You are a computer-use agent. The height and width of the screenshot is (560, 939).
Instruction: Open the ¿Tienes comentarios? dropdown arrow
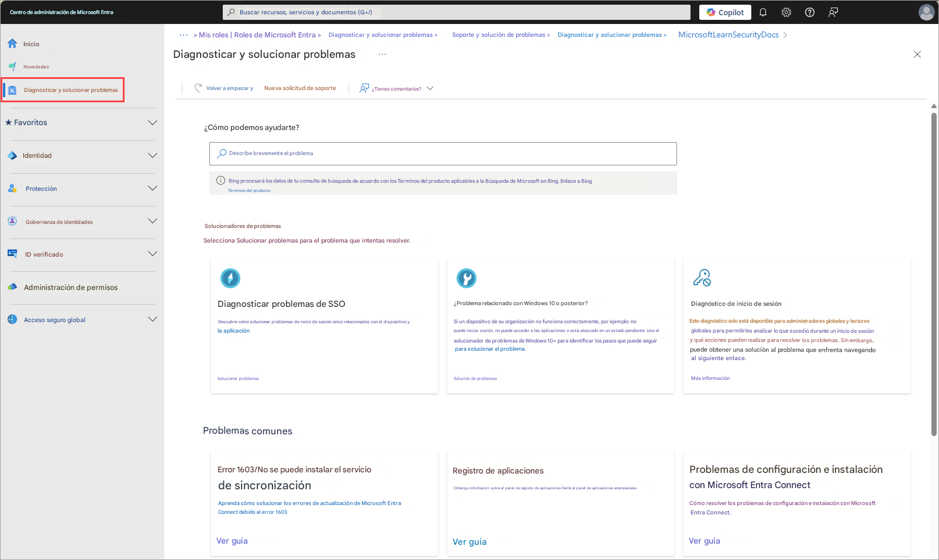tap(430, 88)
